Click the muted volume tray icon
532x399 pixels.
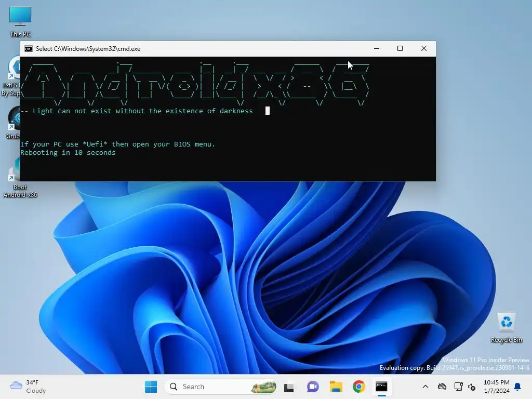[472, 387]
